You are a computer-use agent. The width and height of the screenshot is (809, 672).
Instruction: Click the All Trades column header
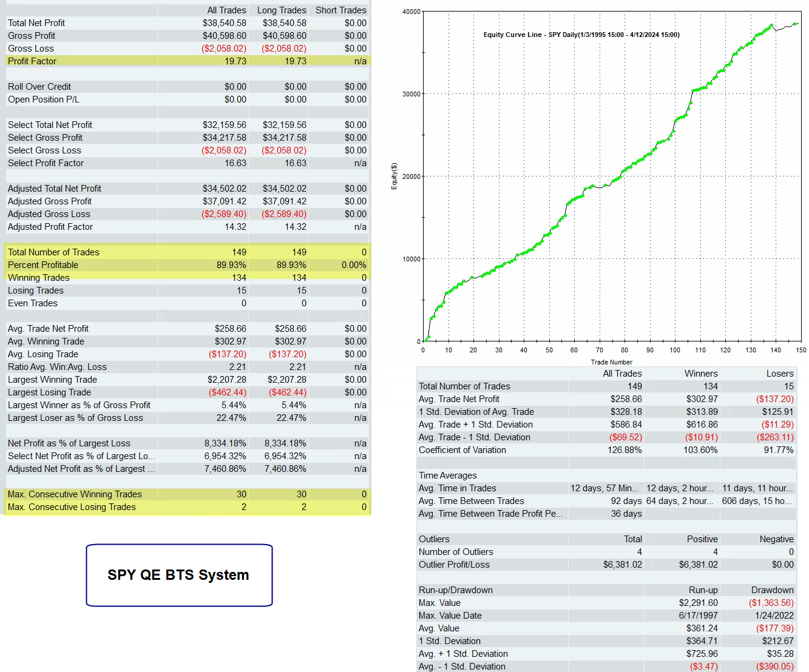coord(226,10)
